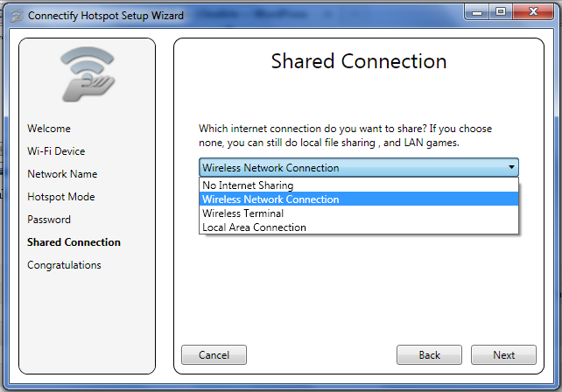Proceed with the Next button
Viewport: 562px width, 392px height.
pyautogui.click(x=503, y=354)
